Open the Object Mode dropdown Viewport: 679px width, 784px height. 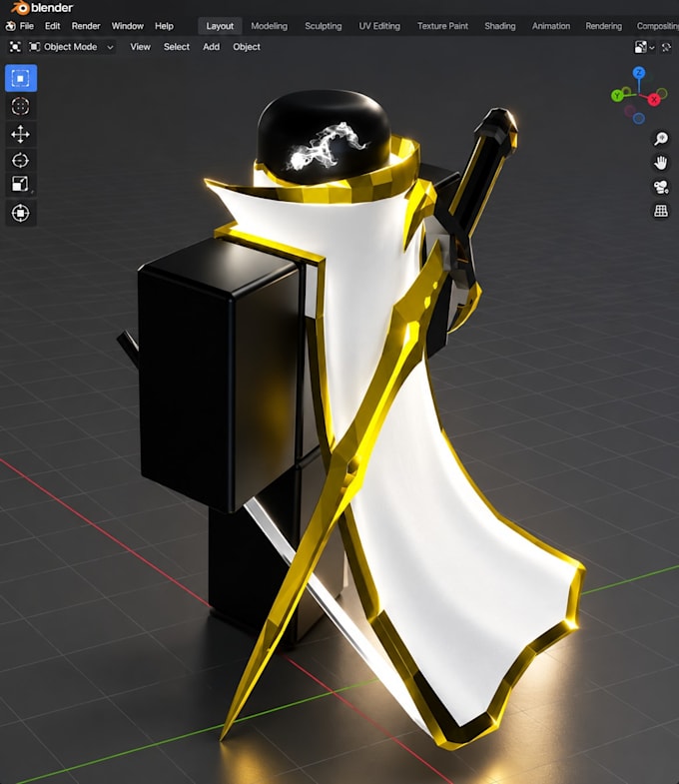(72, 47)
